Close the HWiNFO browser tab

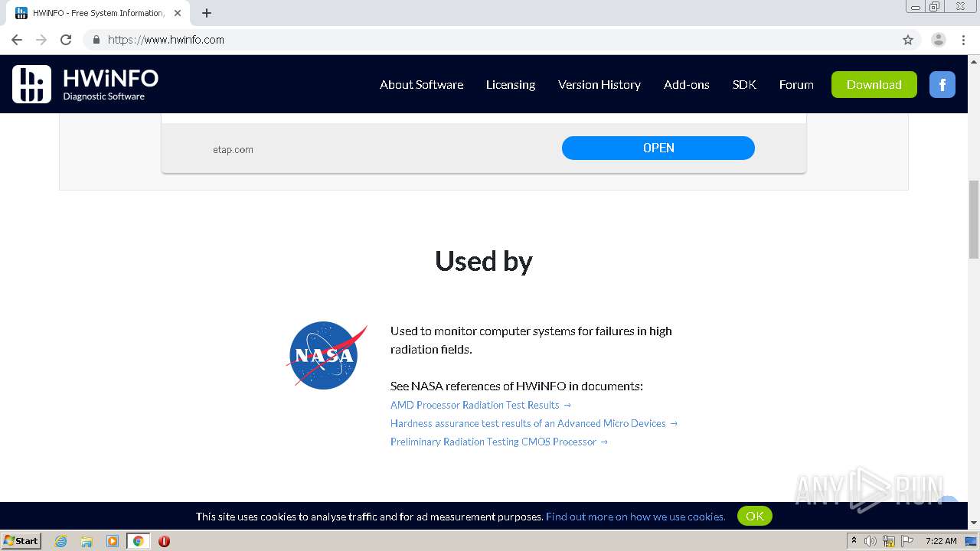coord(178,13)
